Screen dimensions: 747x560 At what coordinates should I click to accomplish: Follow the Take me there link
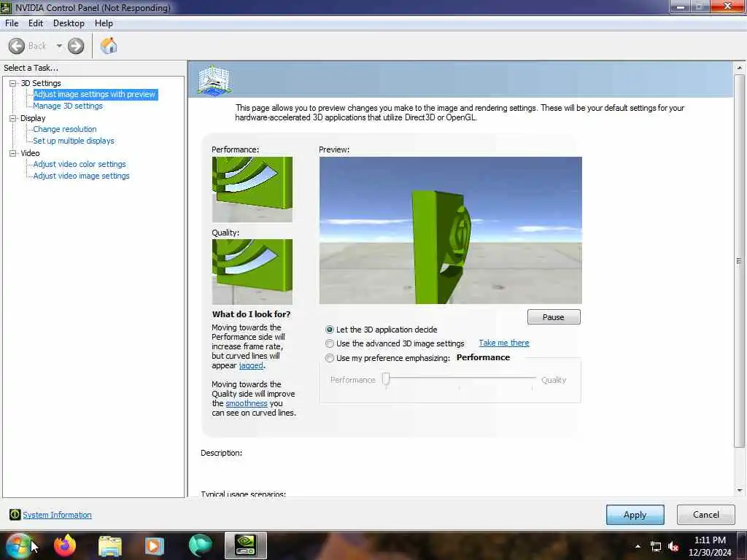504,343
